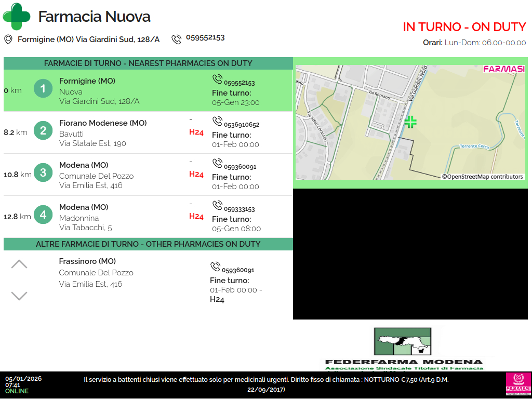Click the phone icon for 059333153
The width and height of the screenshot is (532, 399).
(217, 205)
